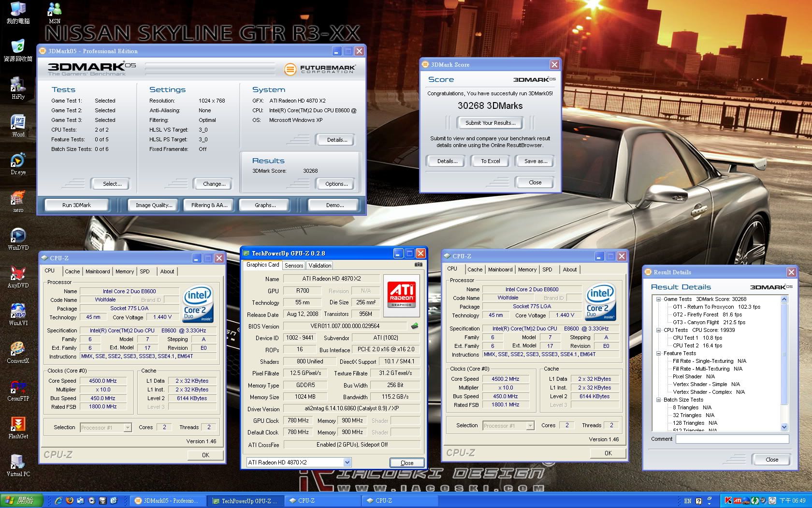Open the ConvertX desktop shortcut
The height and width of the screenshot is (508, 812).
click(18, 352)
